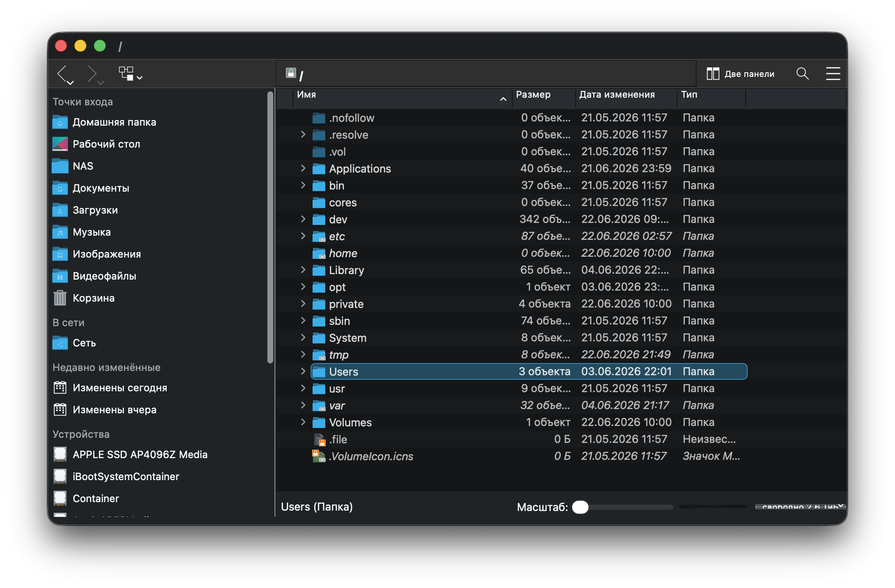Select the .nofollow folder name
895x588 pixels.
click(x=351, y=118)
